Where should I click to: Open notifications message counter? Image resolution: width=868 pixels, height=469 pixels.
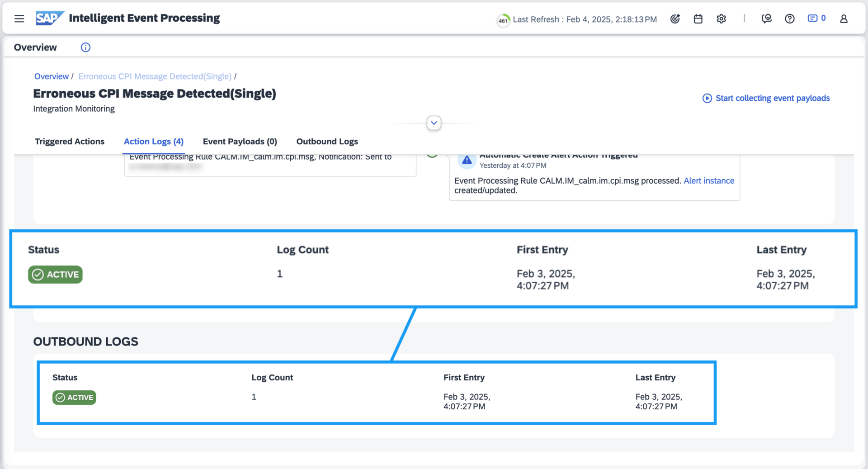click(816, 18)
